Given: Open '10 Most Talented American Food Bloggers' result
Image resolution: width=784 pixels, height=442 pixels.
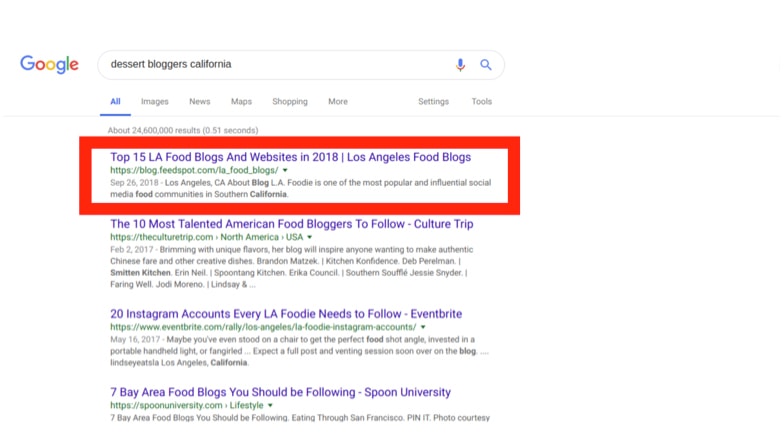Looking at the screenshot, I should coord(292,224).
